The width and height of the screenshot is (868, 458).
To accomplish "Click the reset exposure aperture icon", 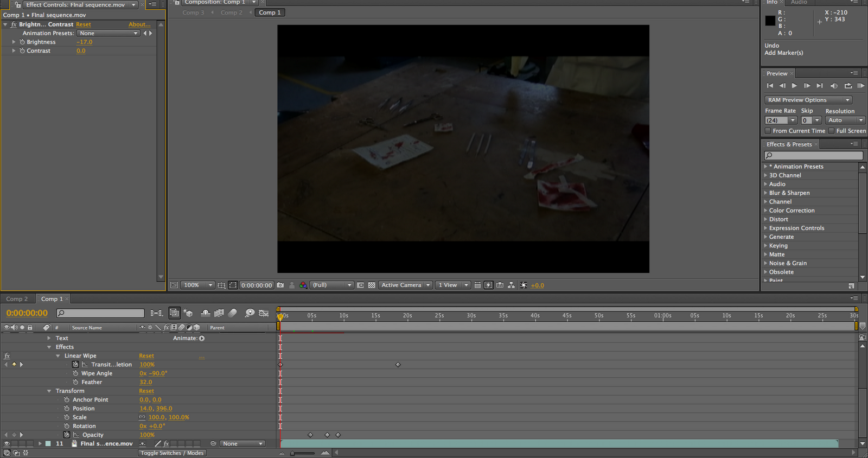I will tap(524, 285).
